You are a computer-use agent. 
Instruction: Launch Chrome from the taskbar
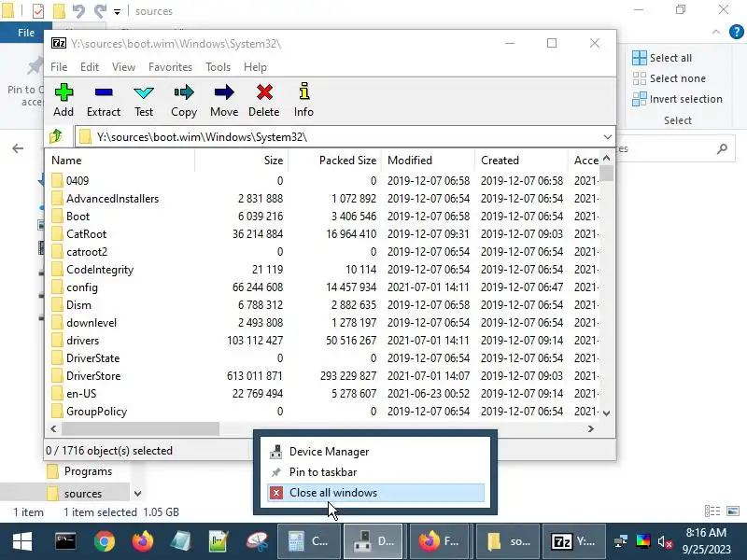tap(105, 541)
